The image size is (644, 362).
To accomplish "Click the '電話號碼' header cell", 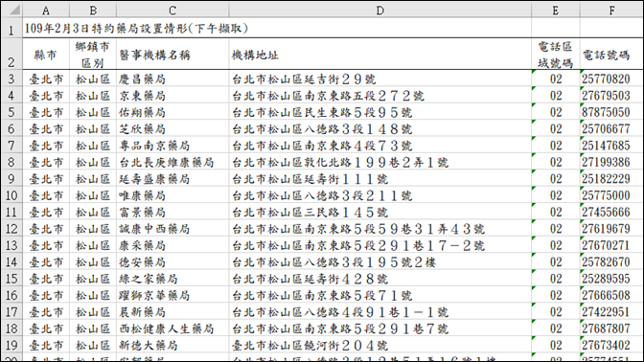I will (x=611, y=55).
